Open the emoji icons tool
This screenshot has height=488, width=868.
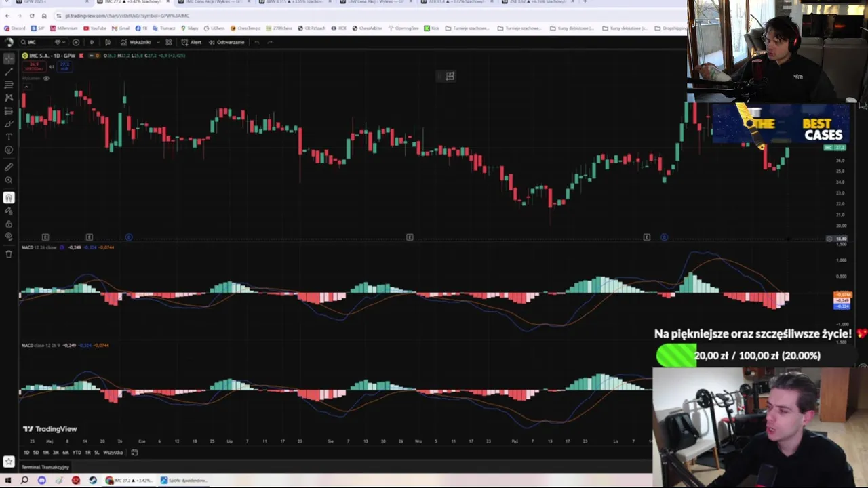pyautogui.click(x=9, y=150)
